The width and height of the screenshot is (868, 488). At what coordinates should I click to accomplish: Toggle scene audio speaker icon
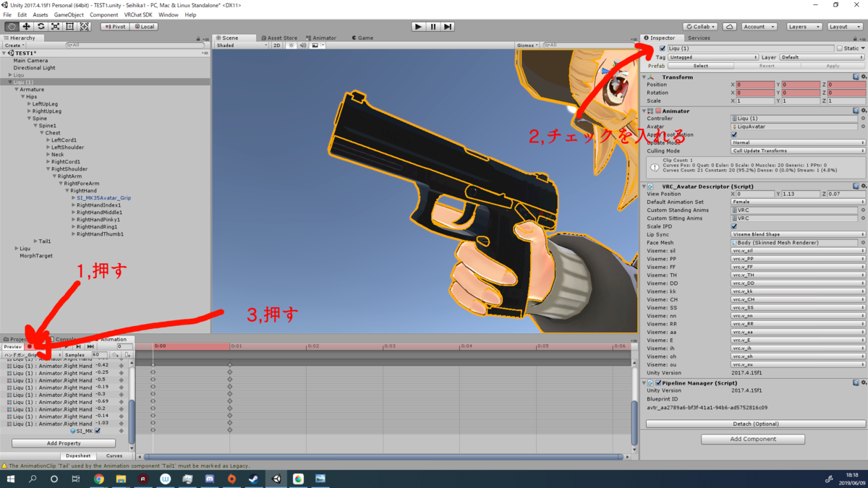(303, 46)
